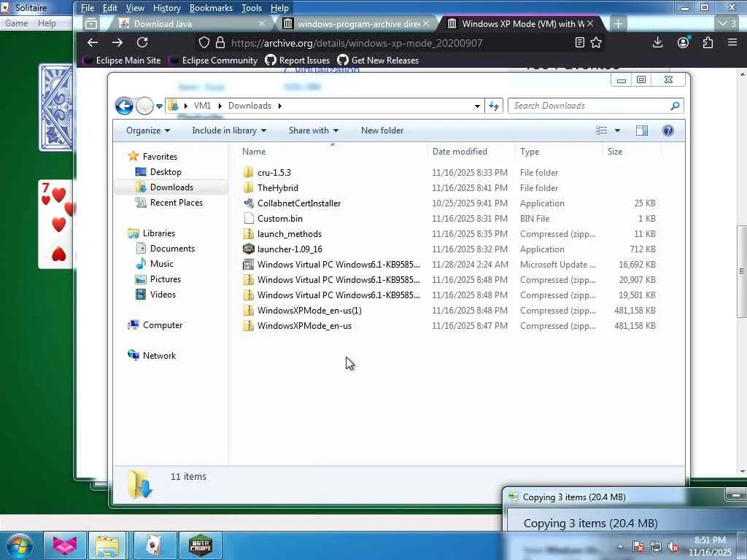Sort files by Size column
This screenshot has height=560, width=747.
(614, 152)
